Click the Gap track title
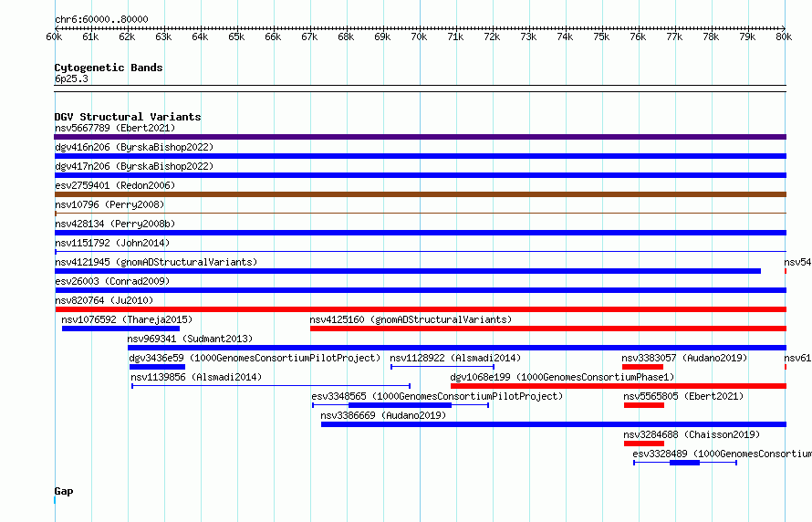 point(64,492)
